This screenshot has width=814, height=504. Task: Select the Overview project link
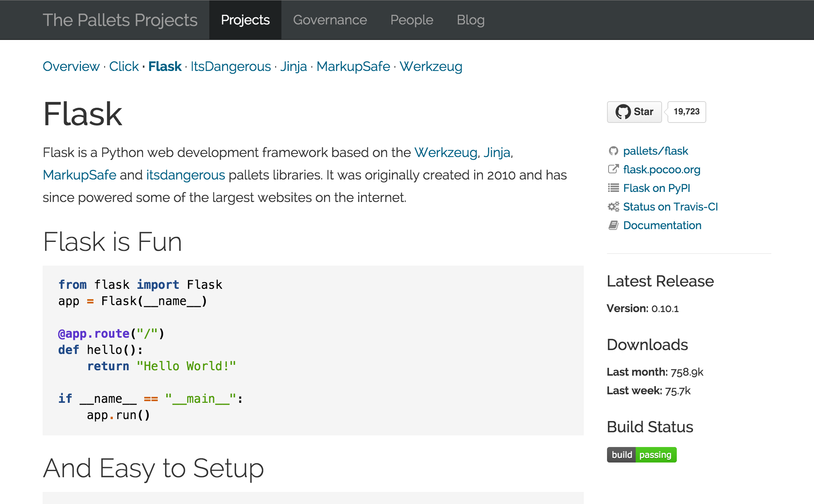click(71, 66)
